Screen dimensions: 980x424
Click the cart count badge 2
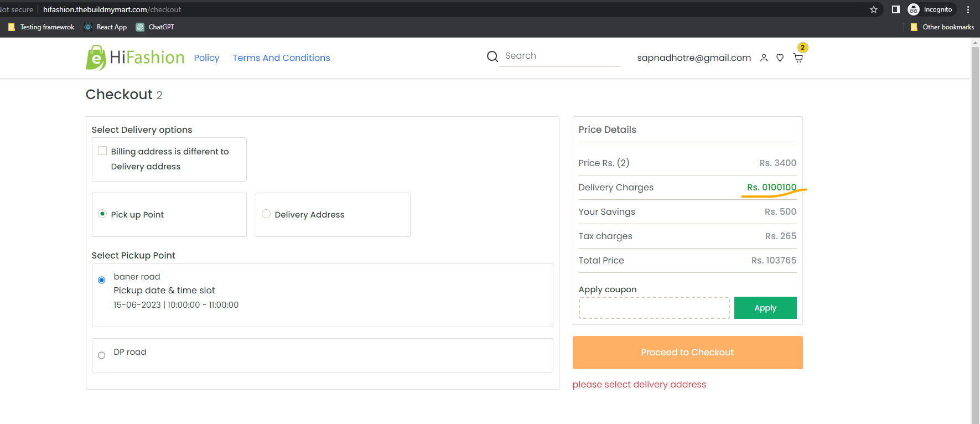[802, 48]
